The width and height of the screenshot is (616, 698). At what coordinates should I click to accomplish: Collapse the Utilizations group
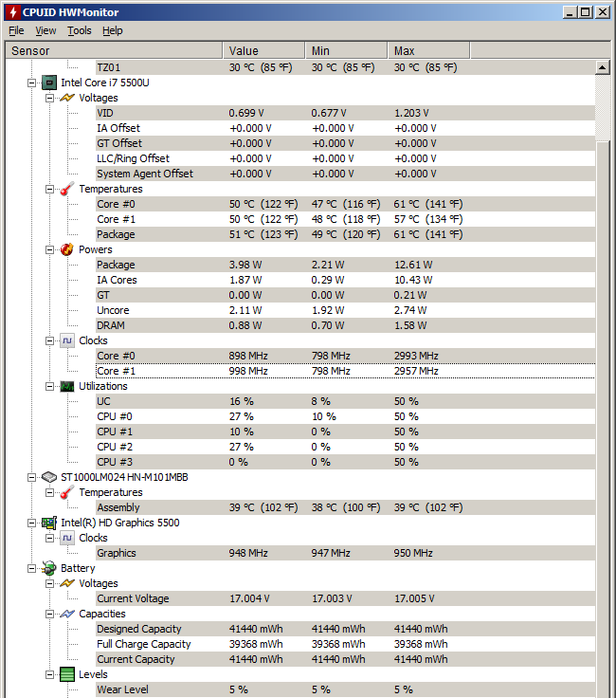50,386
